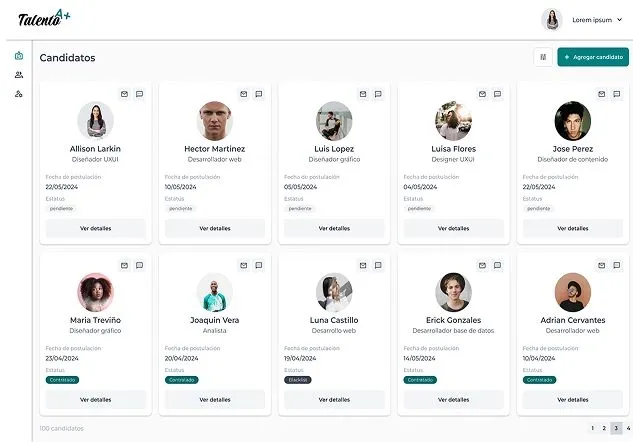This screenshot has height=442, width=633.
Task: Go to page 4 in the pagination
Action: pos(627,428)
